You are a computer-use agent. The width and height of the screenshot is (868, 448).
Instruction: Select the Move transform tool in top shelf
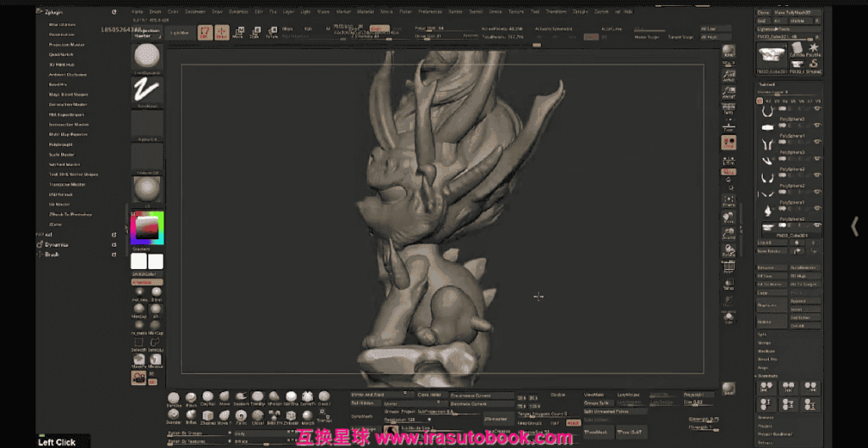238,33
